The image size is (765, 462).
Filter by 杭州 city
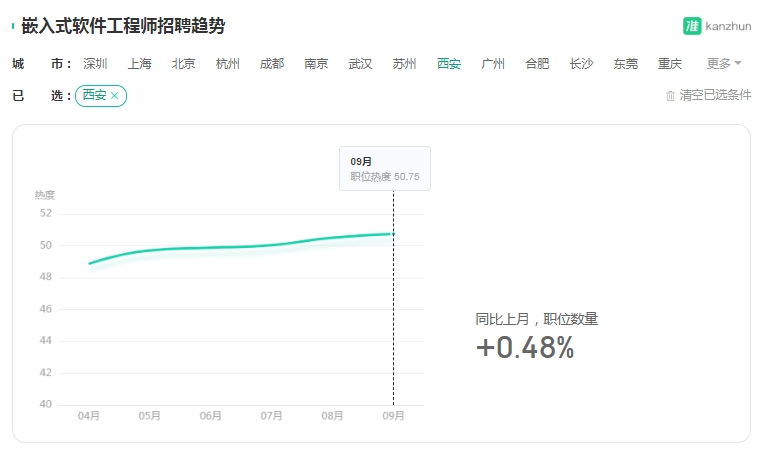(228, 64)
